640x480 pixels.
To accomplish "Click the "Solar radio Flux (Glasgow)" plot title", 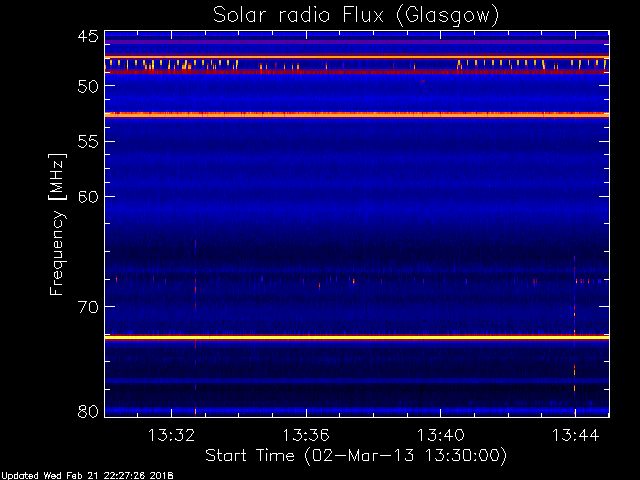I will [356, 16].
